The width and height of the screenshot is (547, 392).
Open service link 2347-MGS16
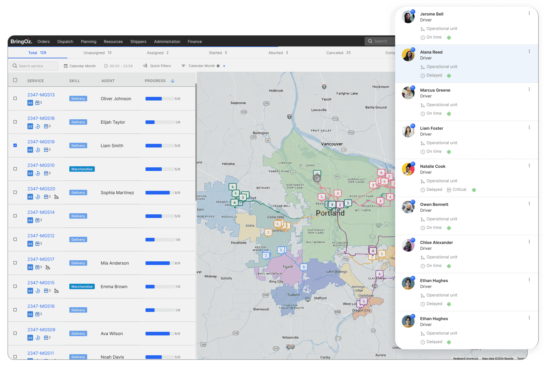41,306
